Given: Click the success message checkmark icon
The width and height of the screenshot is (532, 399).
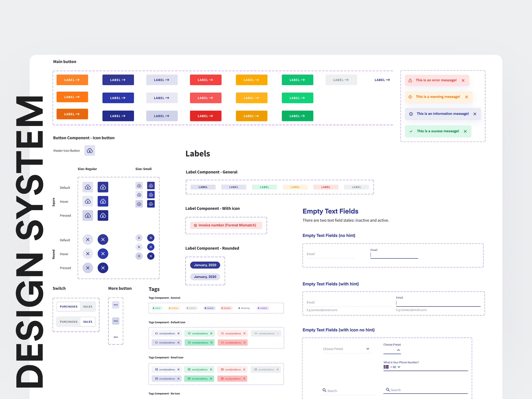Looking at the screenshot, I should click(x=411, y=131).
